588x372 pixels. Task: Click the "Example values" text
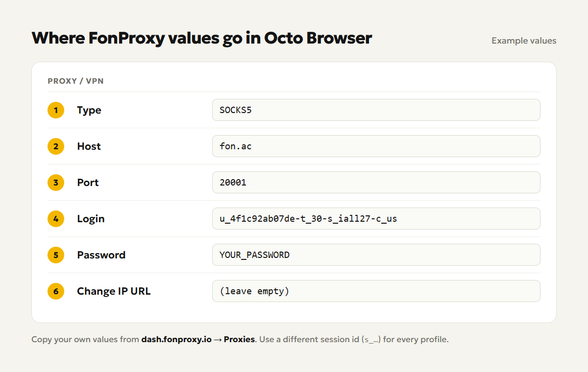524,41
